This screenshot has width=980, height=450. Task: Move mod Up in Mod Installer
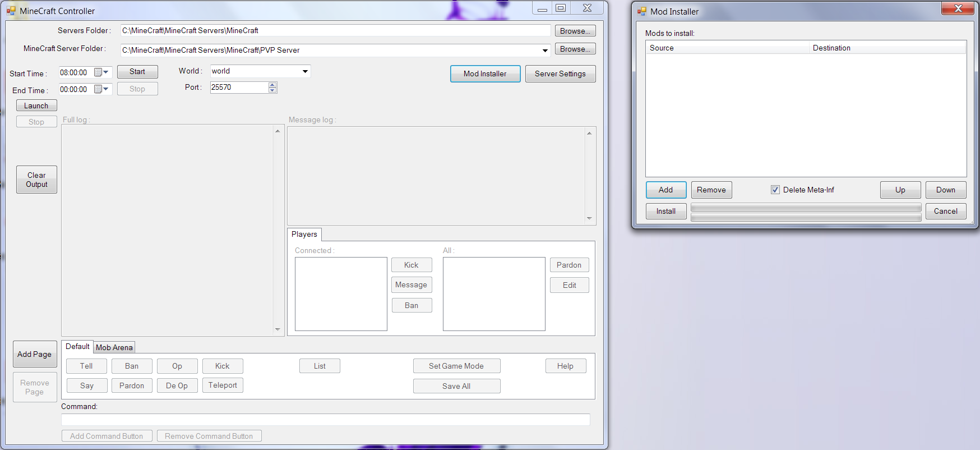coord(900,190)
